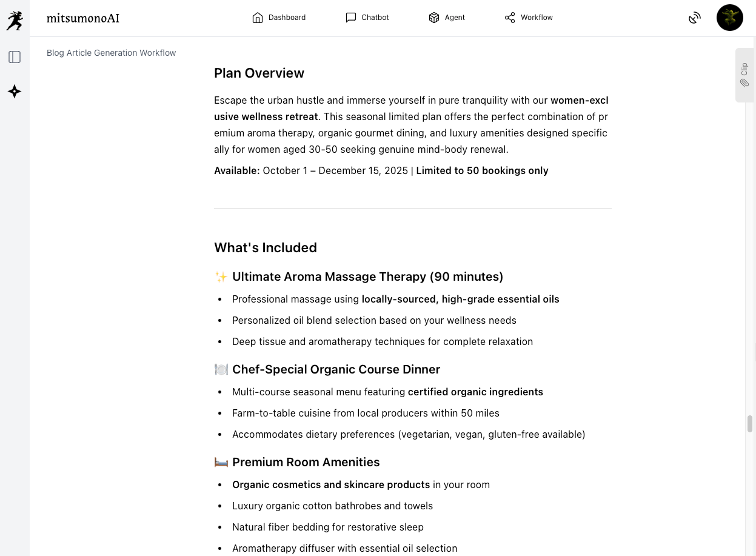Click the speech bubble Chatbot icon
The image size is (756, 556).
click(x=350, y=18)
